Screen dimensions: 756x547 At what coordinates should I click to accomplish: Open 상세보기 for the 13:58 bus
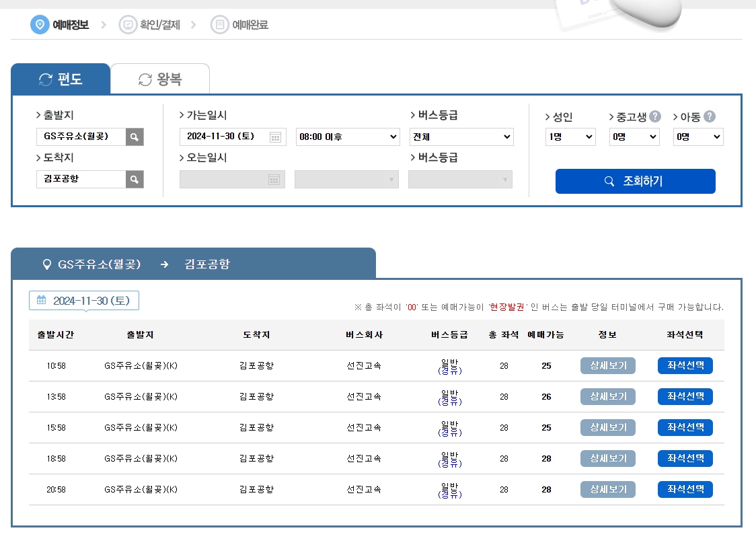pos(607,396)
